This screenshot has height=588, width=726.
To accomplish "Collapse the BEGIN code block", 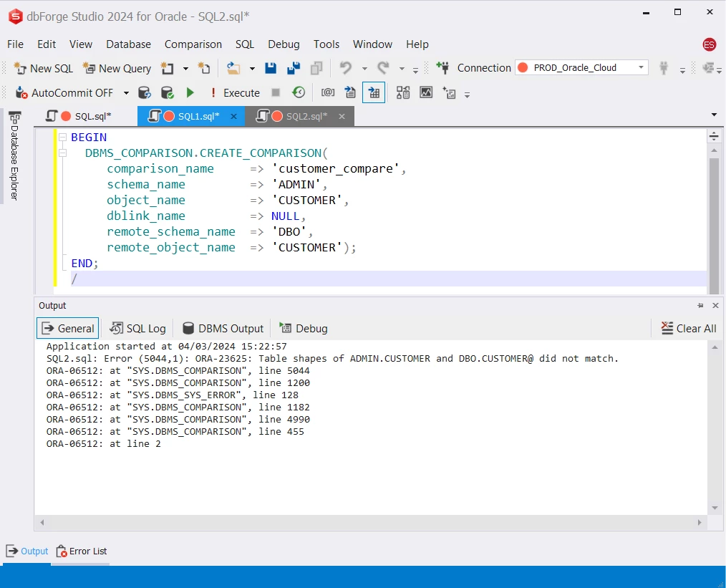I will coord(62,137).
